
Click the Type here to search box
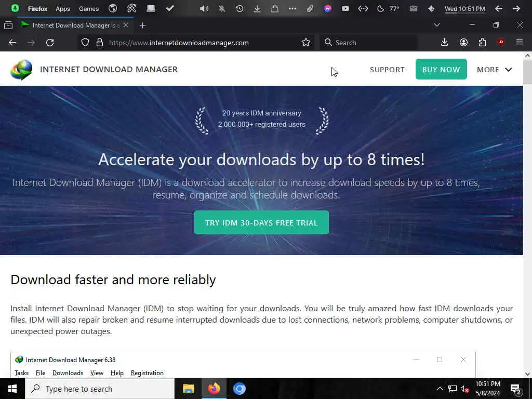(x=100, y=389)
